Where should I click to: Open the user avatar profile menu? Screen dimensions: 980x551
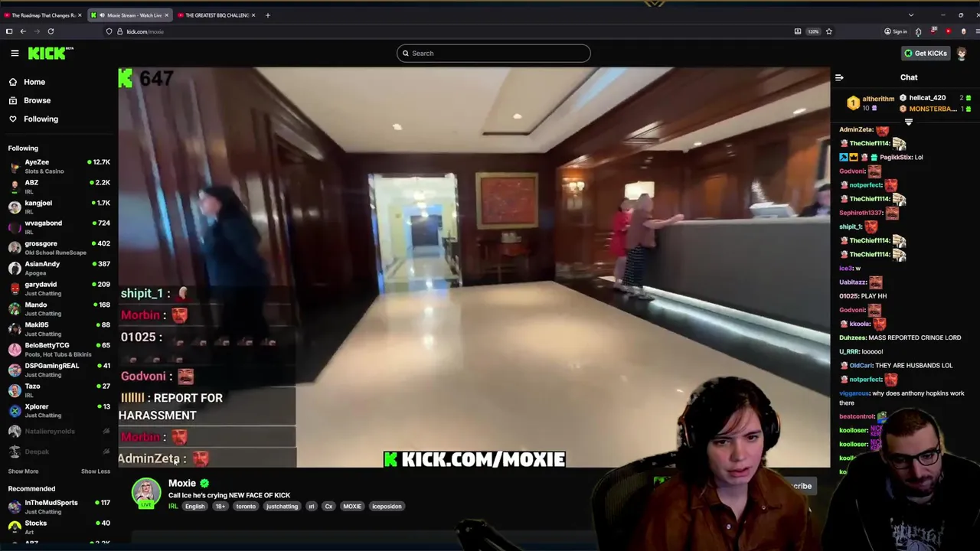(x=962, y=53)
